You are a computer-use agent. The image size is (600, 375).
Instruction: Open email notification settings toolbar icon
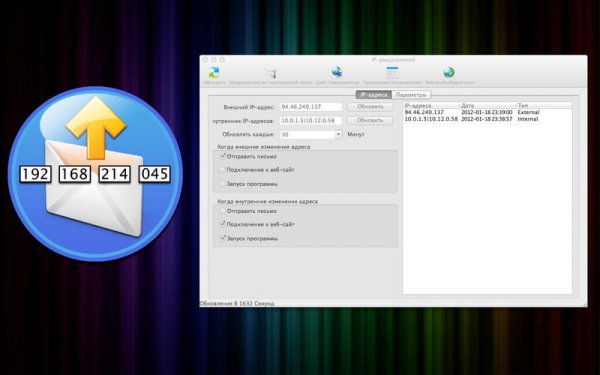[271, 72]
